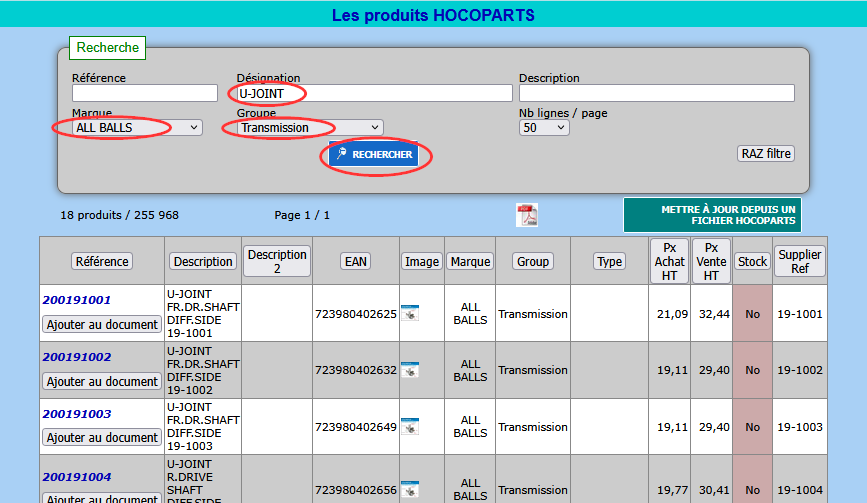This screenshot has width=867, height=503.
Task: Sort by the Description column header
Action: 203,261
